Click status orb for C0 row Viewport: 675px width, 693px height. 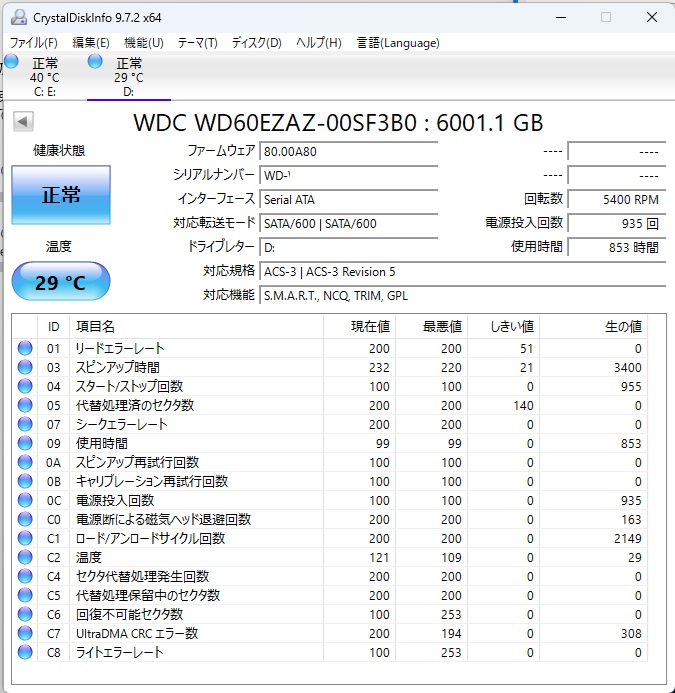tap(25, 519)
